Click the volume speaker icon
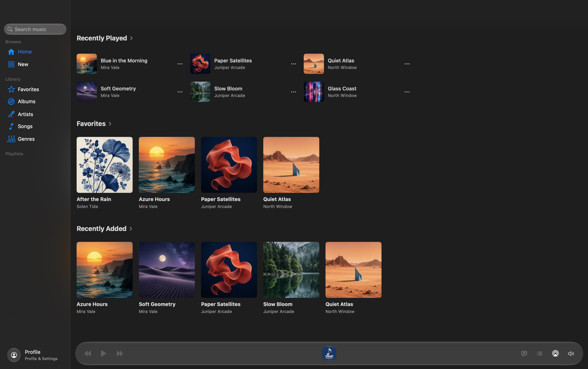Viewport: 588px width, 369px height. (x=571, y=353)
